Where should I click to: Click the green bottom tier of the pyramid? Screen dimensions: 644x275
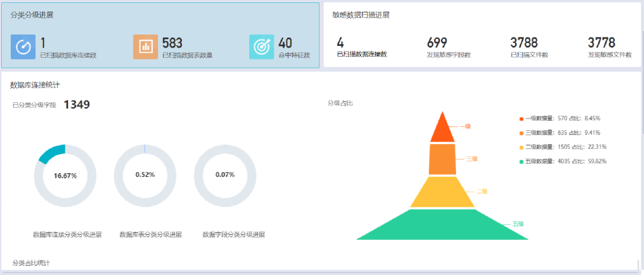442,225
